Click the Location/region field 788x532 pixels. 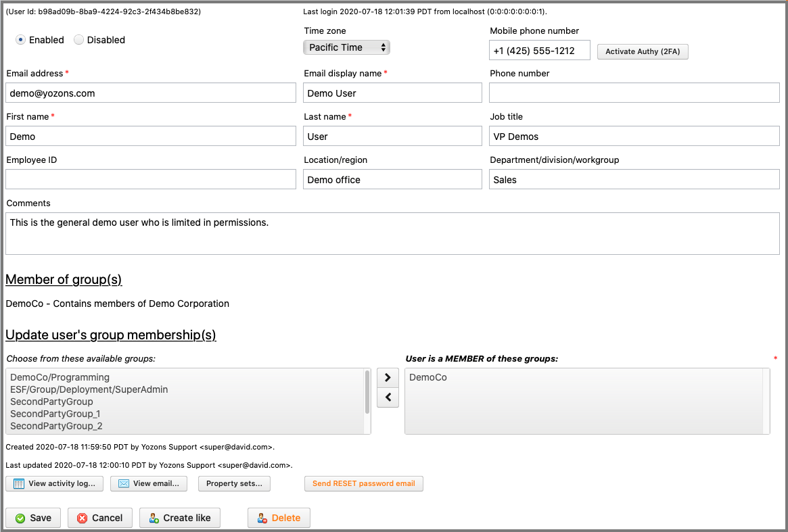(x=392, y=179)
